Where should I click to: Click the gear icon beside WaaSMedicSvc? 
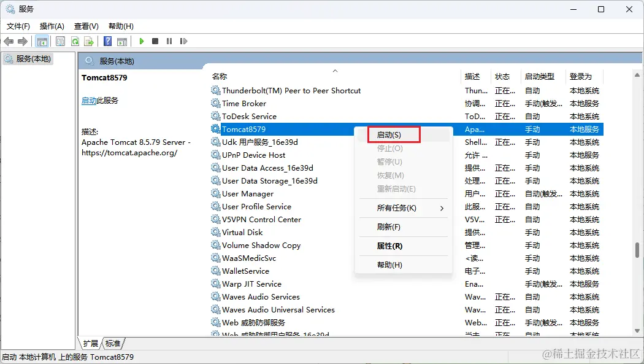click(x=216, y=258)
